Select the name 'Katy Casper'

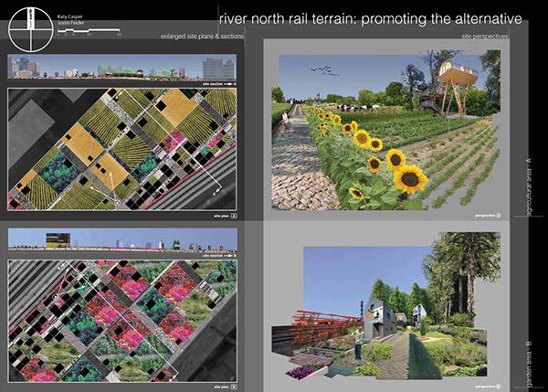[x=70, y=16]
